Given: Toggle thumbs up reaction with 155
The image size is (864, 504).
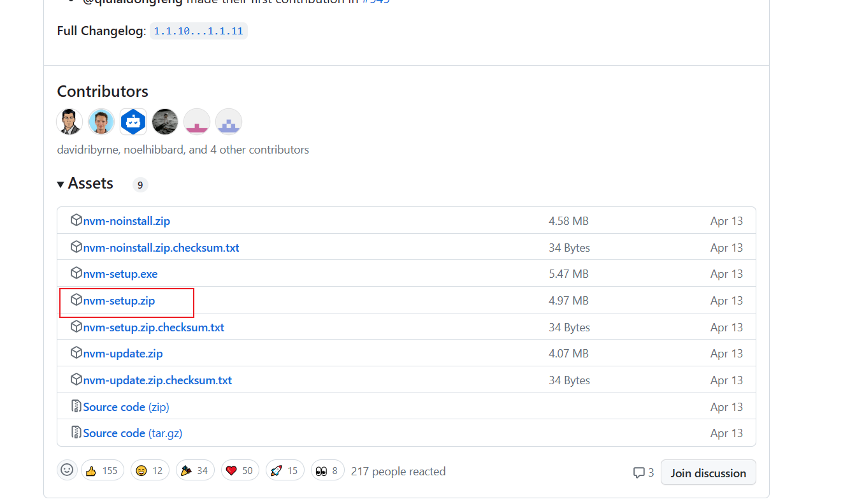Looking at the screenshot, I should pyautogui.click(x=103, y=471).
